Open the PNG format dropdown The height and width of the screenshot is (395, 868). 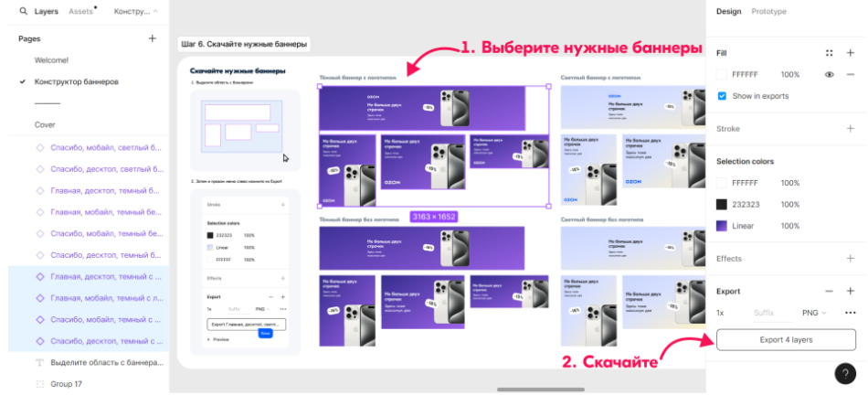(812, 313)
